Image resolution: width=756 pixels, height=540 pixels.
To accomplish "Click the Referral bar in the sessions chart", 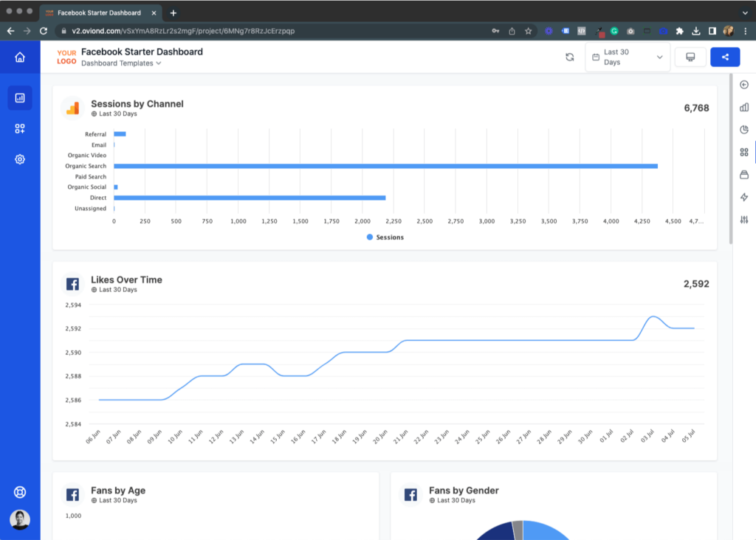I will (120, 134).
